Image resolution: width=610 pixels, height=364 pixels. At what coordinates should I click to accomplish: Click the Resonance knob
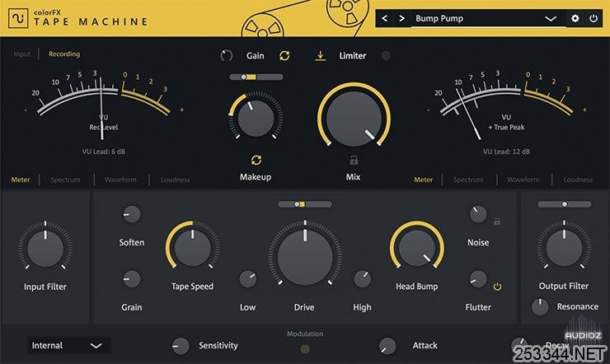[x=540, y=307]
